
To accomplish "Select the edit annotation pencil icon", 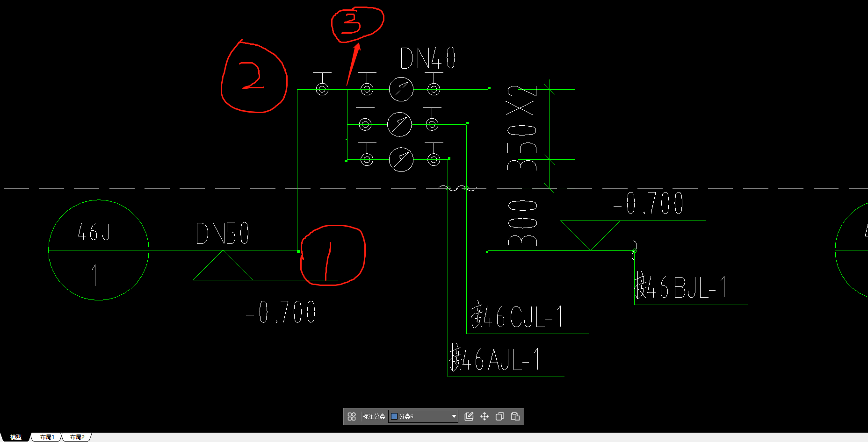I will pyautogui.click(x=469, y=416).
